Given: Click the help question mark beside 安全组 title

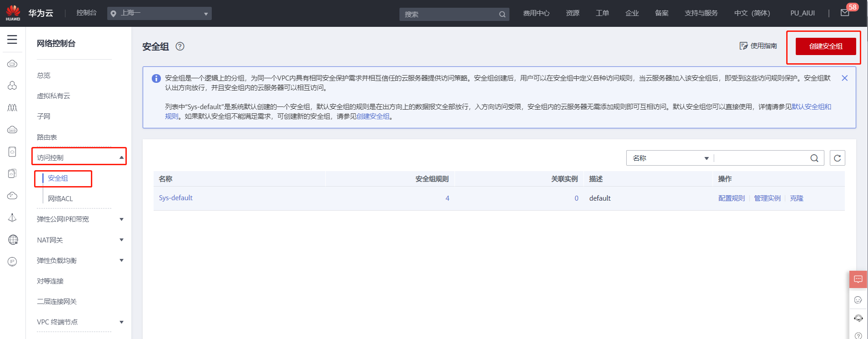Looking at the screenshot, I should [x=180, y=46].
